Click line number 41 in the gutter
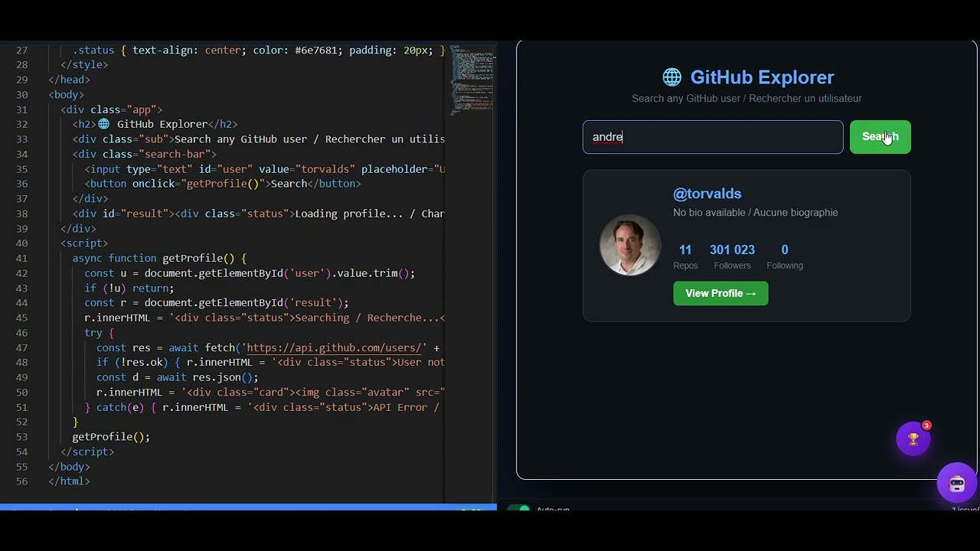 point(21,258)
